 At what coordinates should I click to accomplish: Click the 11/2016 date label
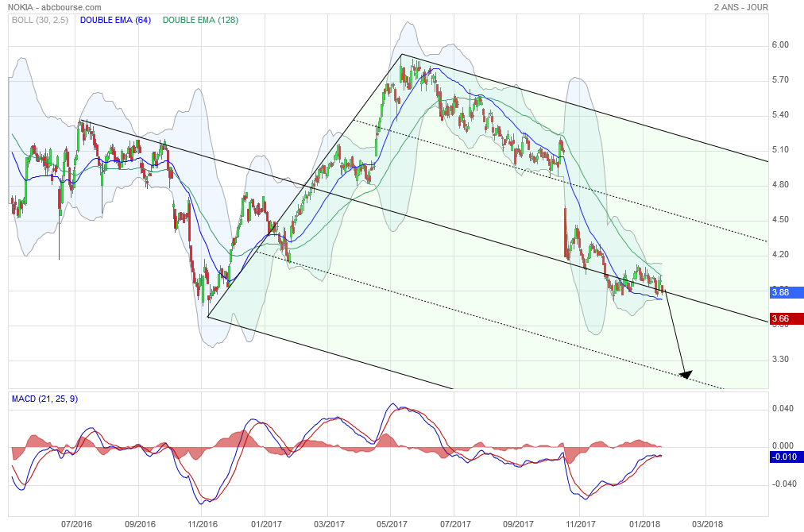click(x=202, y=524)
